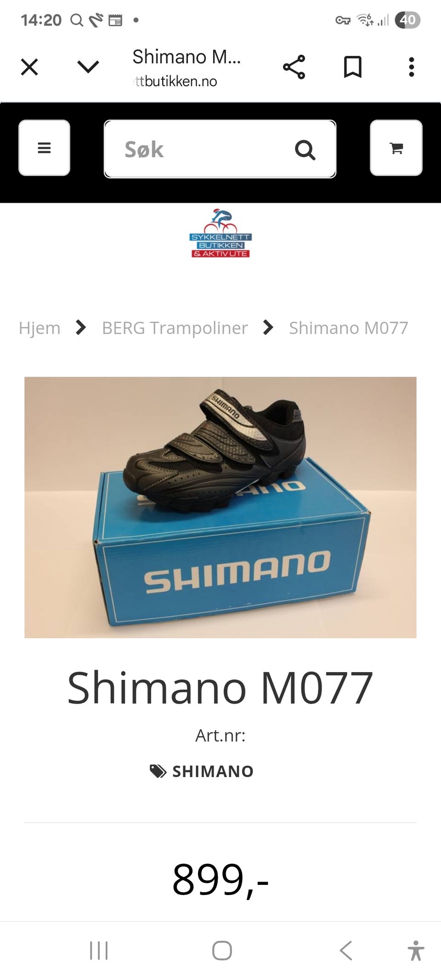Select Shimano M077 breadcrumb
Screen dimensions: 441x980
point(349,328)
